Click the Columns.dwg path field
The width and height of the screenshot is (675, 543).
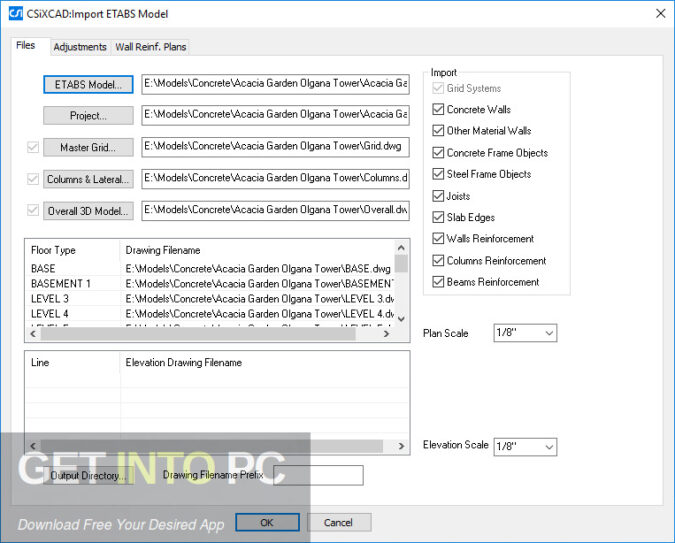276,179
